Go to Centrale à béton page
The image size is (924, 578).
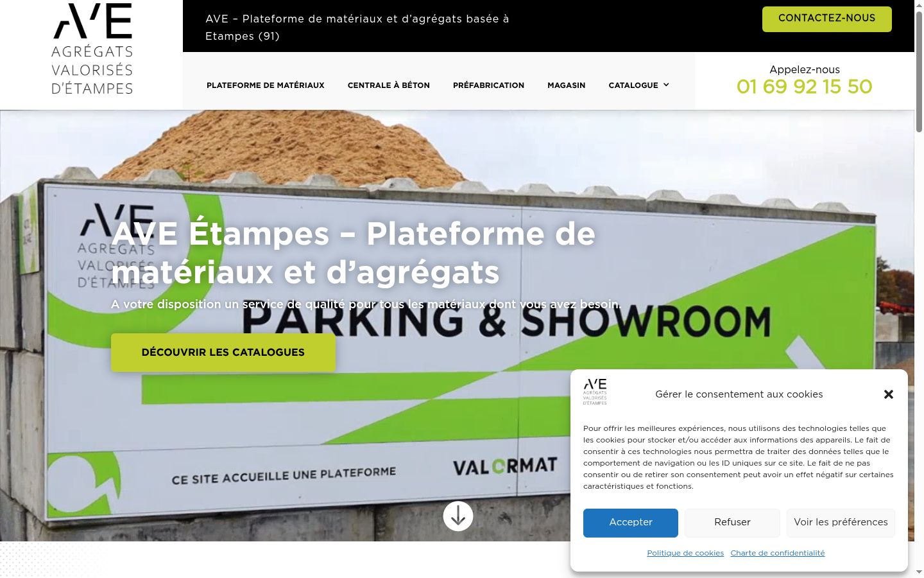pyautogui.click(x=389, y=85)
